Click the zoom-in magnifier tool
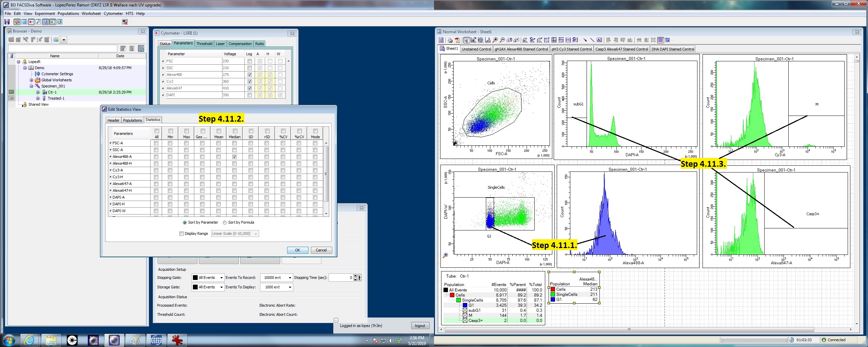The width and height of the screenshot is (868, 347). 495,40
